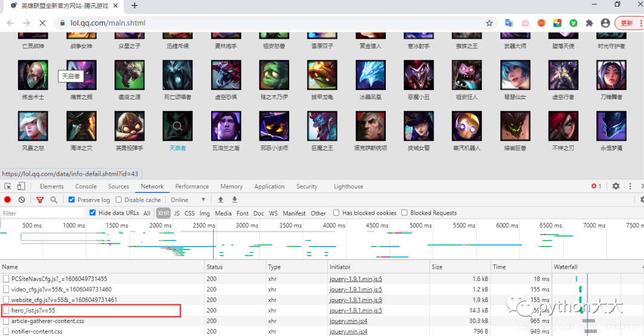Screen dimensions: 644x336
Task: Open a new browser tab
Action: click(134, 6)
